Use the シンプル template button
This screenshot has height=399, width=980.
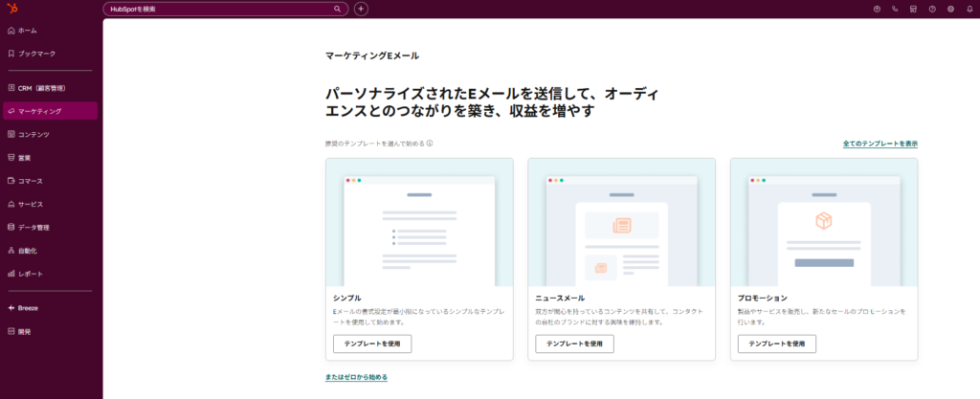tap(372, 344)
